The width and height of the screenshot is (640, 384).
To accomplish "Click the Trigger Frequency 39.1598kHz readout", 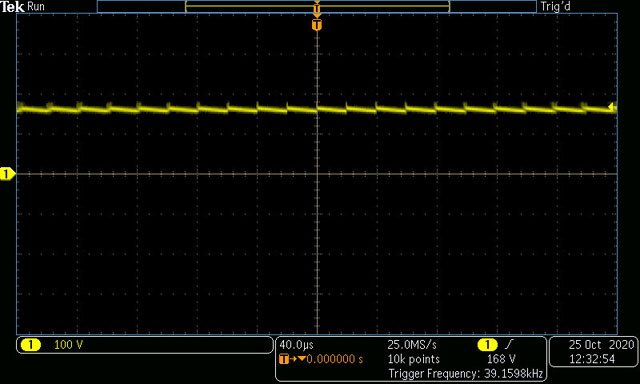I will pyautogui.click(x=466, y=373).
